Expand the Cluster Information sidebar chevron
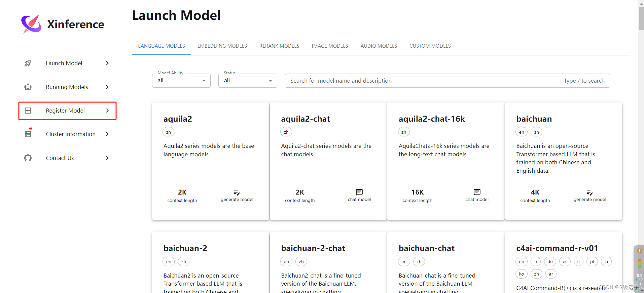 [107, 134]
